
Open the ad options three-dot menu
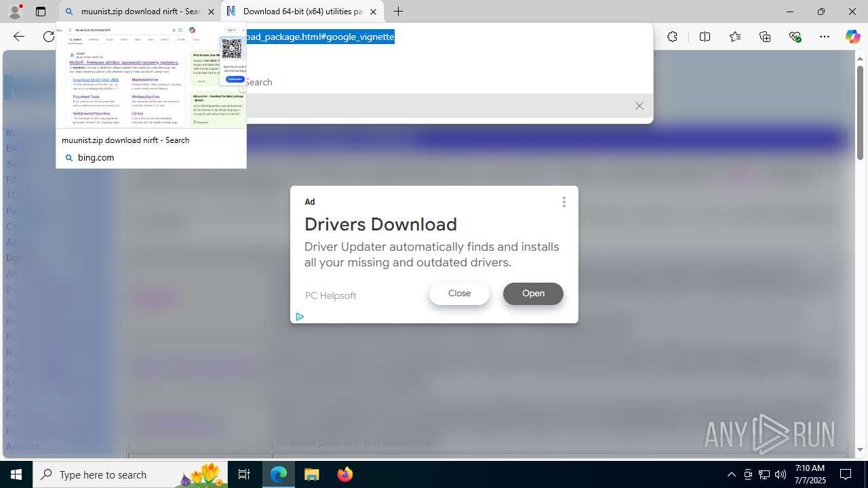click(x=564, y=202)
